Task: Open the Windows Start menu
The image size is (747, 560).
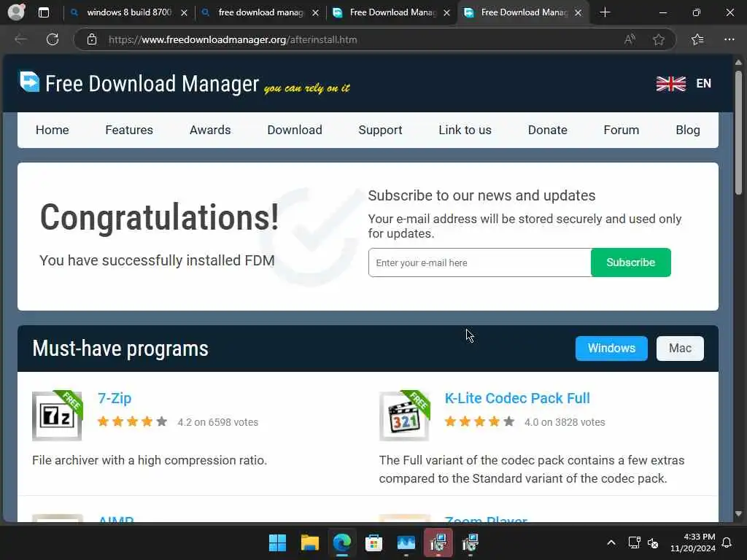Action: tap(277, 542)
